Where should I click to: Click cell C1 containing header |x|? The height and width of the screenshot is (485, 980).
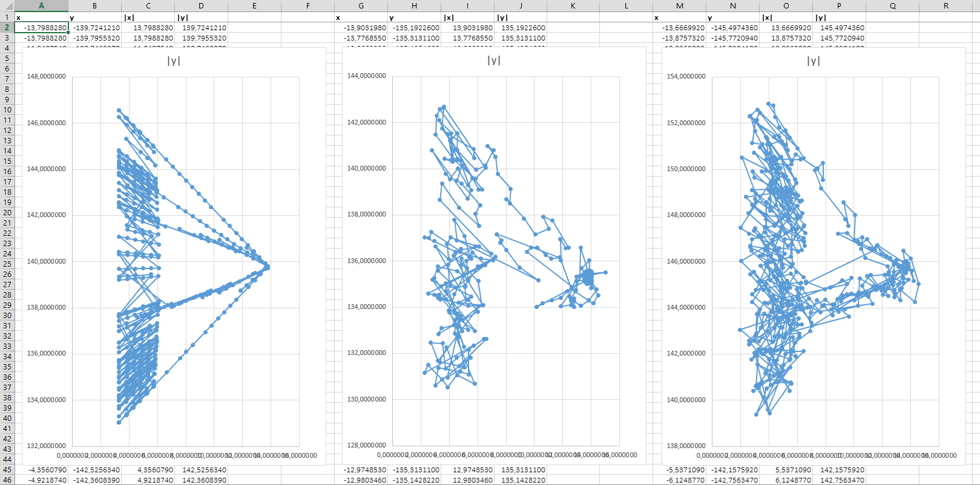(148, 17)
